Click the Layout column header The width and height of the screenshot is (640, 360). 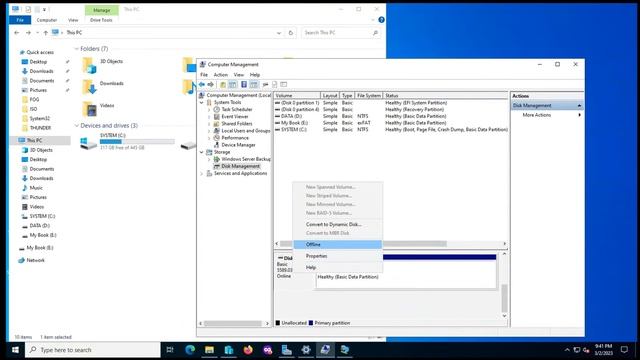click(330, 96)
